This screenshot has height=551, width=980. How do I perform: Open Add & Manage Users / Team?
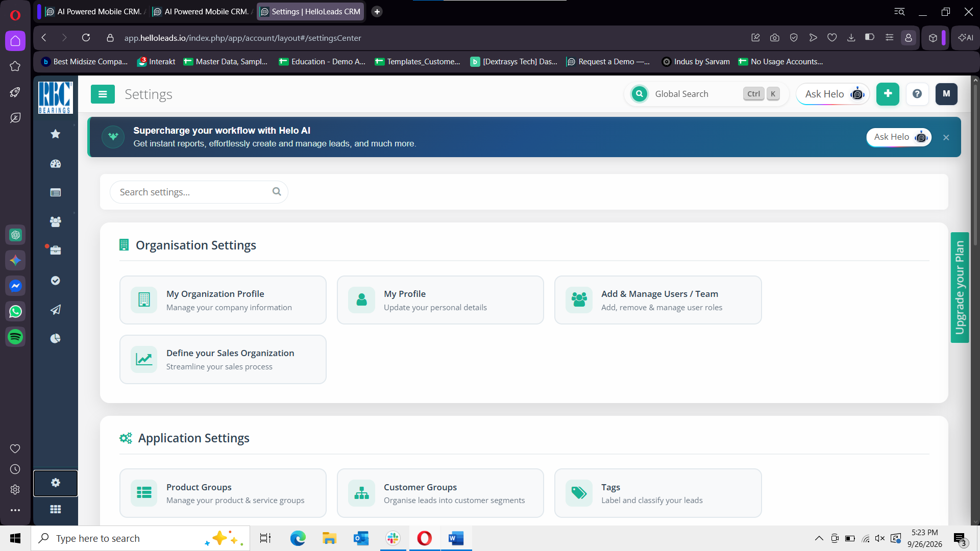[658, 300]
